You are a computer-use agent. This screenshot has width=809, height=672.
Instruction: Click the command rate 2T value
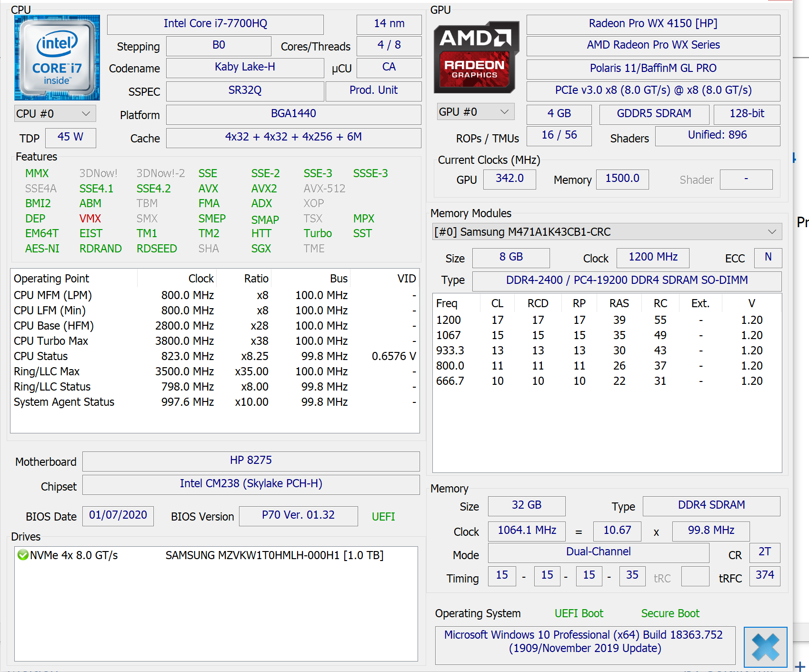coord(765,552)
